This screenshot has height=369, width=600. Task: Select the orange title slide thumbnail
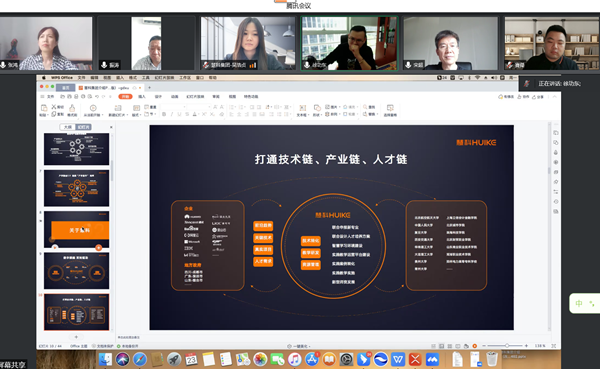point(77,229)
